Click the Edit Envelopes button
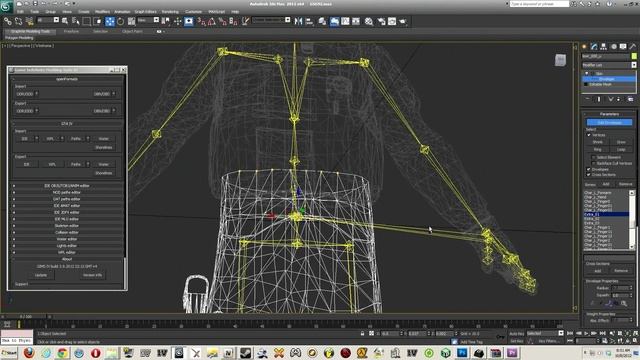640x360 pixels. click(609, 122)
